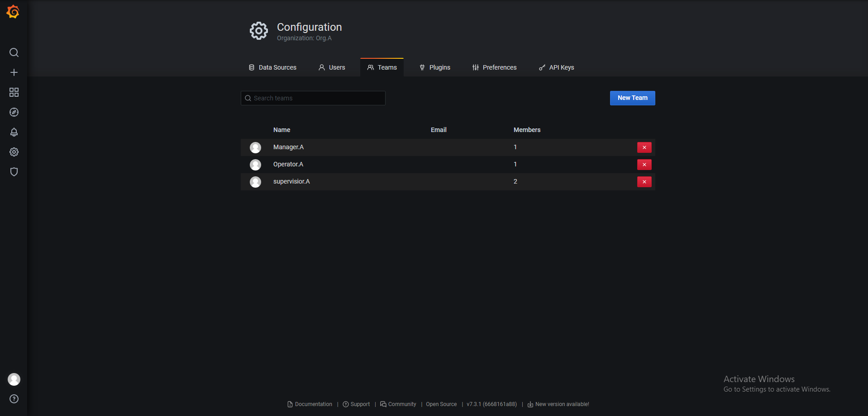Click member count 2 for supervisior.A
This screenshot has width=868, height=416.
pyautogui.click(x=515, y=182)
